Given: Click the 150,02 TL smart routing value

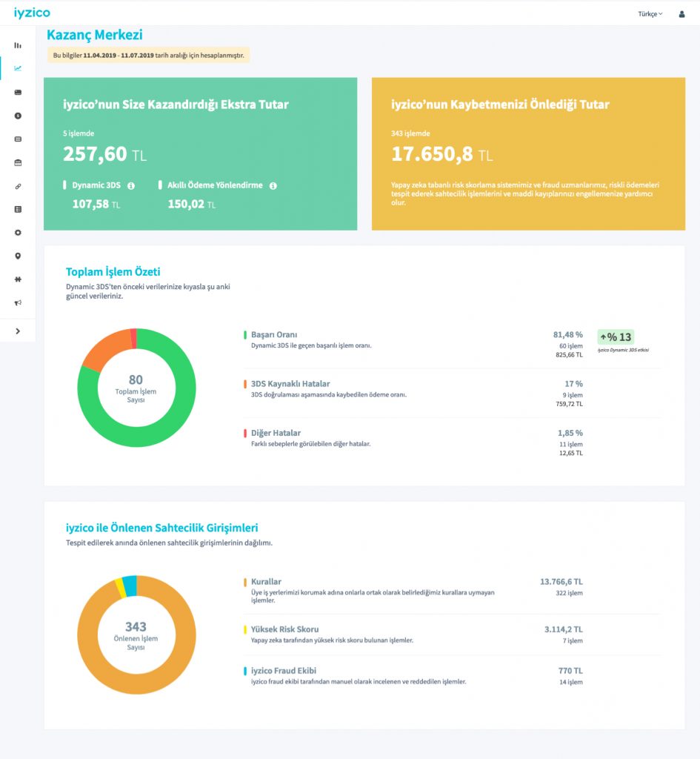Looking at the screenshot, I should tap(192, 205).
